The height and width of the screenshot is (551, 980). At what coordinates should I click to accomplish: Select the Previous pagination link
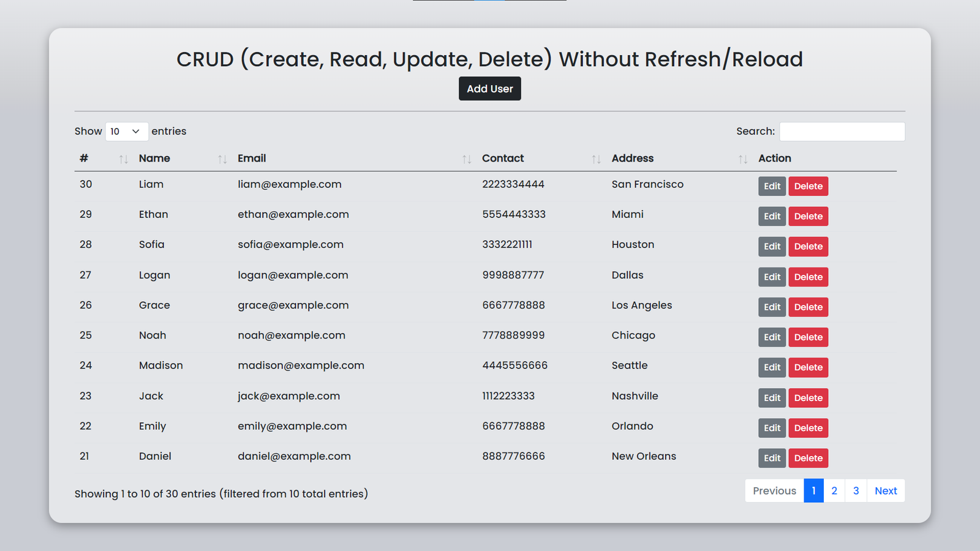point(774,491)
